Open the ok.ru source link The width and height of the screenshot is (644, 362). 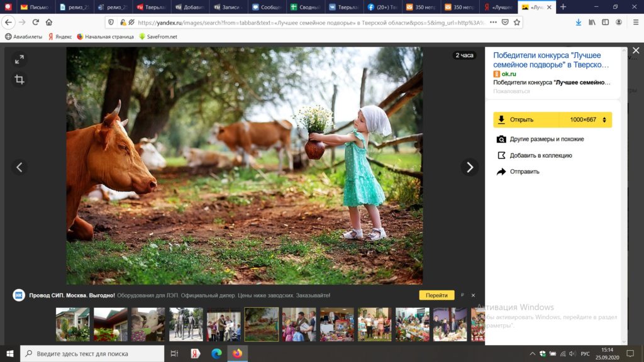(x=508, y=74)
